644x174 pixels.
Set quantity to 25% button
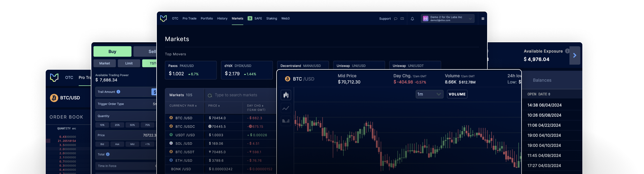click(117, 125)
